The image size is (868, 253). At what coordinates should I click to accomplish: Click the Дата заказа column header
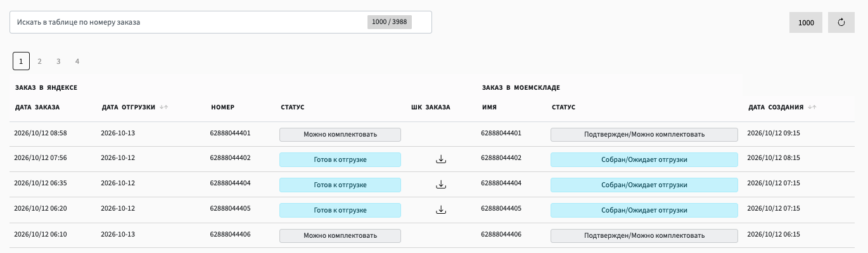tap(37, 108)
